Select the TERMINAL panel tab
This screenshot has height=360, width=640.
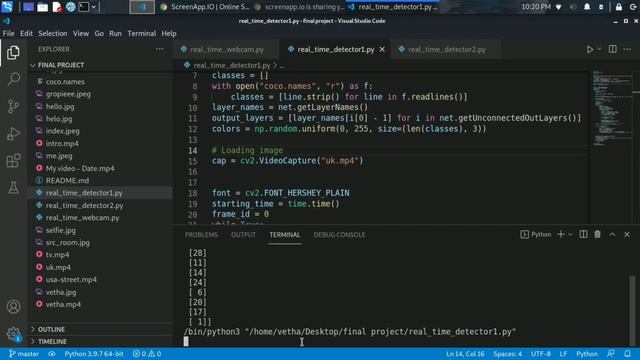coord(284,235)
